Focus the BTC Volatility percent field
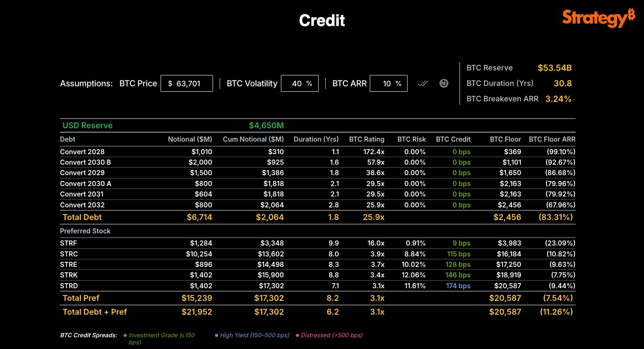 click(300, 83)
